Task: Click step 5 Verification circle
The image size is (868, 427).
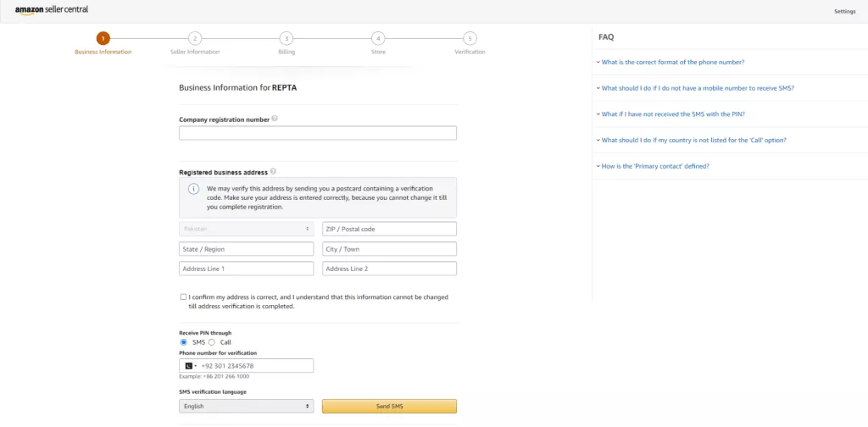Action: click(x=470, y=38)
